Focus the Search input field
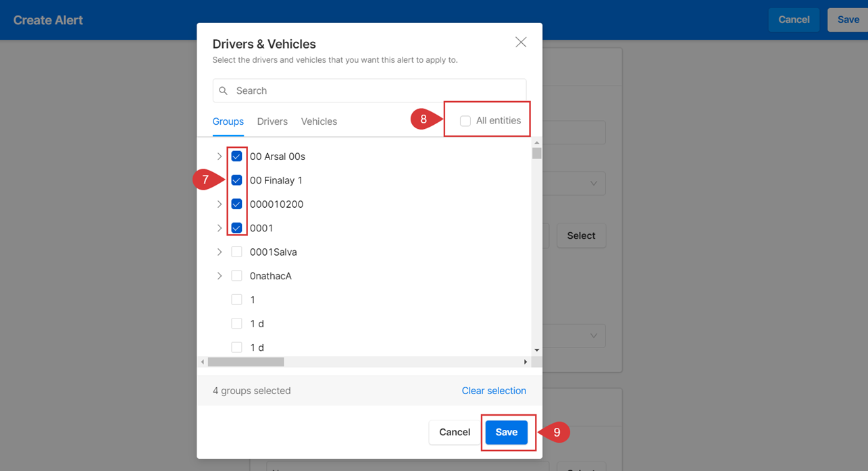 [x=369, y=90]
